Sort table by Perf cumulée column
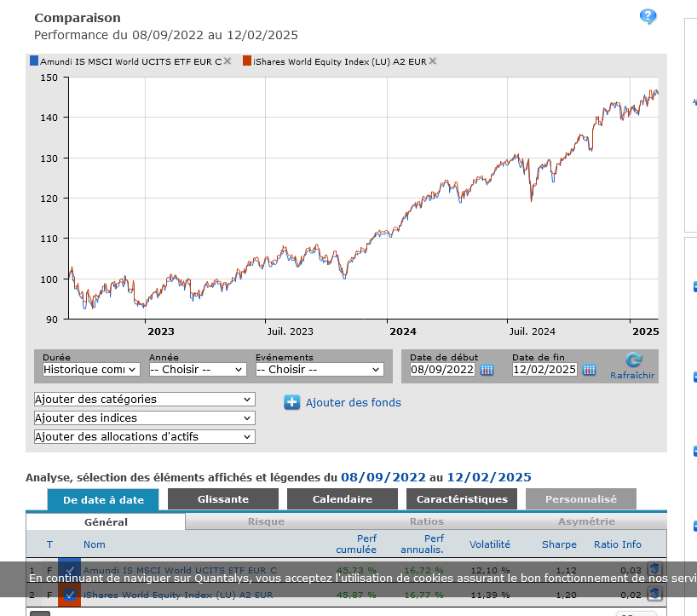This screenshot has height=616, width=697. pyautogui.click(x=356, y=544)
